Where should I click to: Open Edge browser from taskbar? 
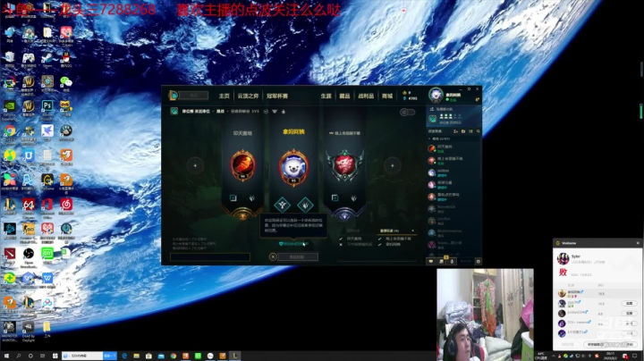(x=124, y=356)
